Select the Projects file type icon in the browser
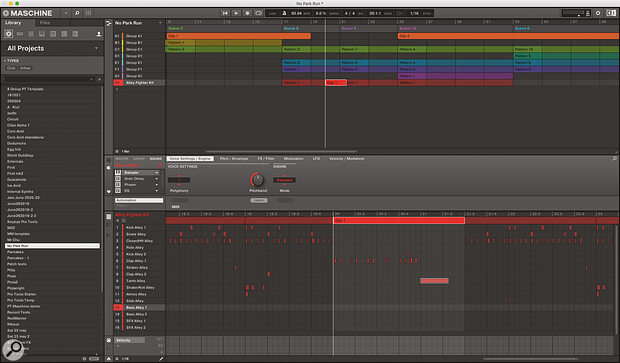Screen dimensions: 620x363 [x=9, y=34]
